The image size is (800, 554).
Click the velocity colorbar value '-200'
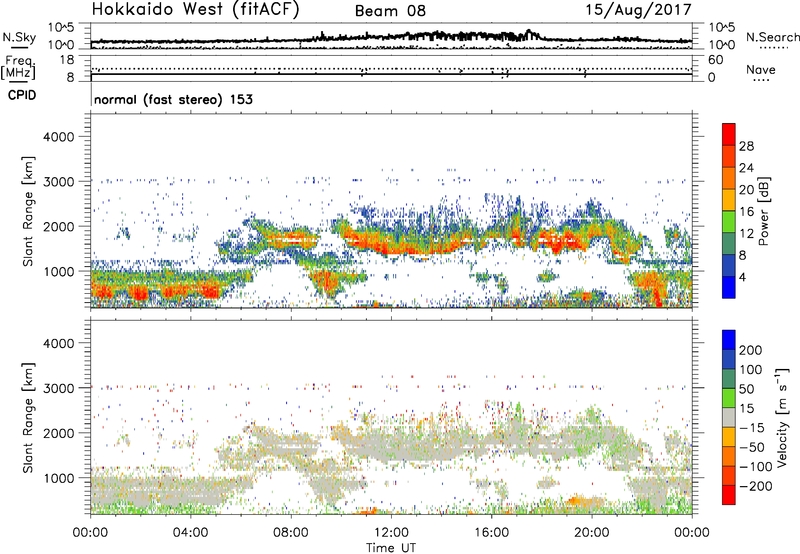pyautogui.click(x=754, y=486)
